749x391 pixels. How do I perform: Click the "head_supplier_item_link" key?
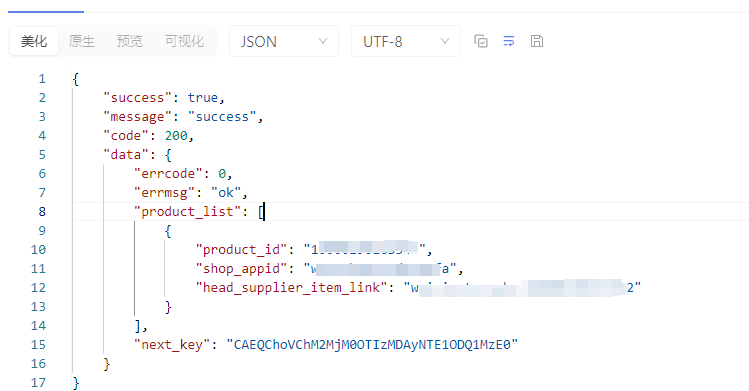(291, 287)
